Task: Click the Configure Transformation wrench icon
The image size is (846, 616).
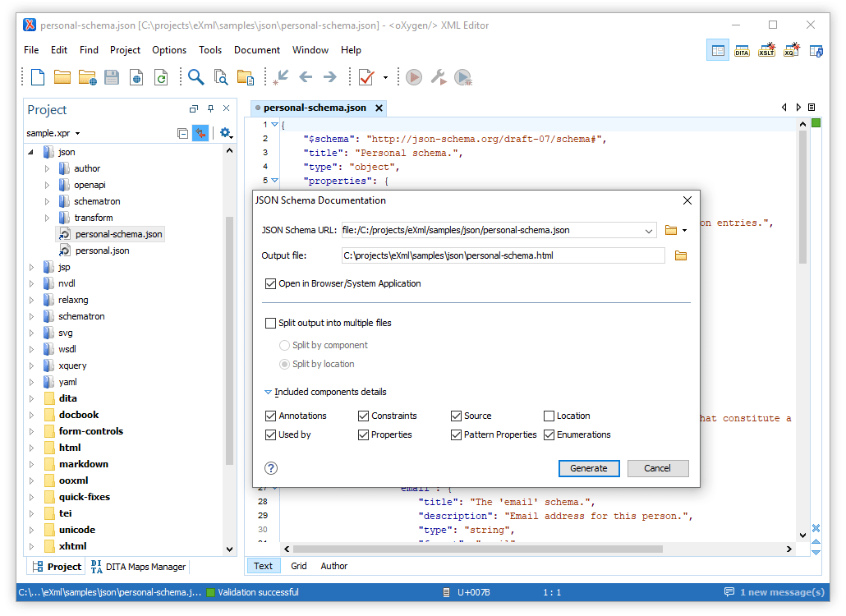Action: pyautogui.click(x=439, y=77)
